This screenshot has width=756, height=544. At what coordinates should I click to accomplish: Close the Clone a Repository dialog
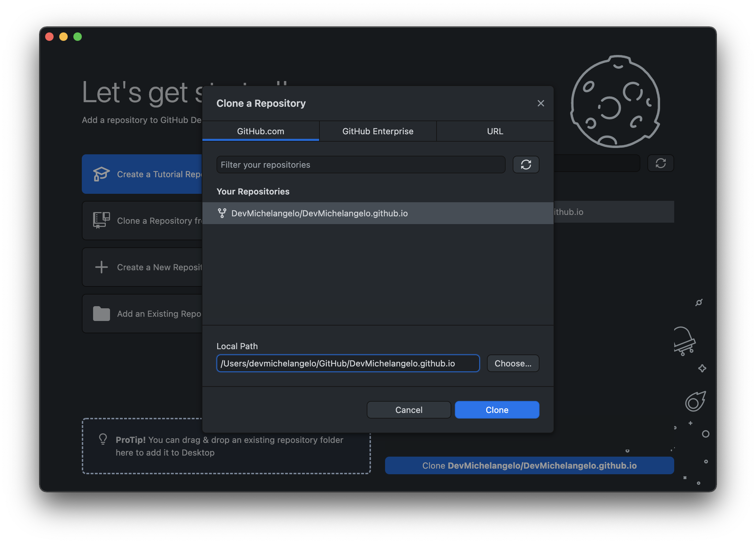click(541, 103)
